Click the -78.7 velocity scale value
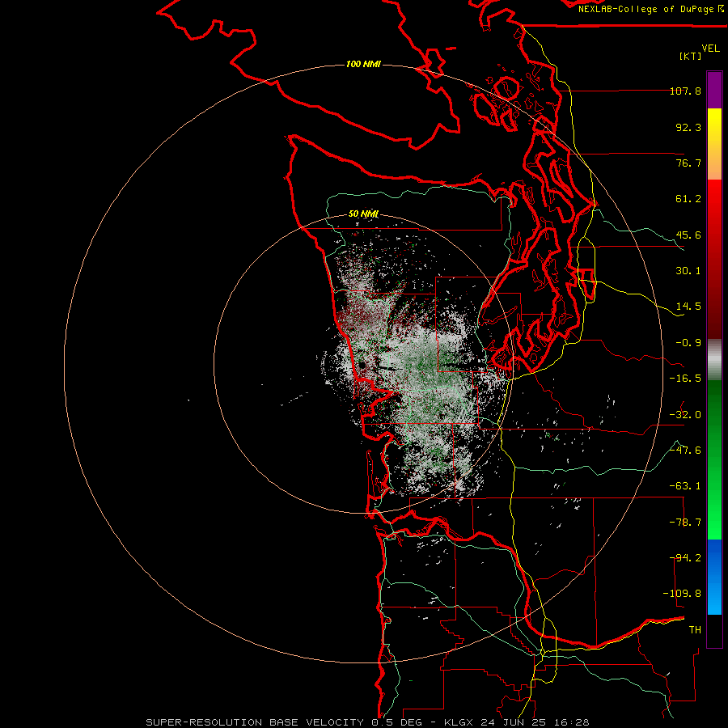 point(685,523)
